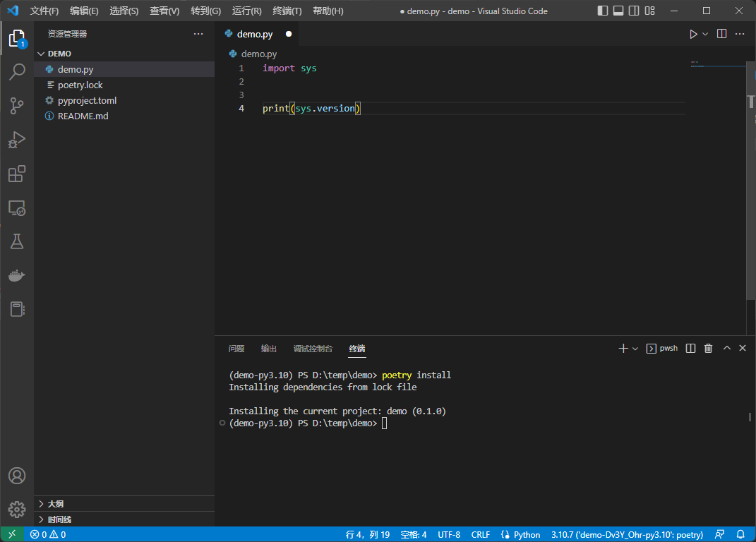Kill terminal with trash icon

pos(708,348)
